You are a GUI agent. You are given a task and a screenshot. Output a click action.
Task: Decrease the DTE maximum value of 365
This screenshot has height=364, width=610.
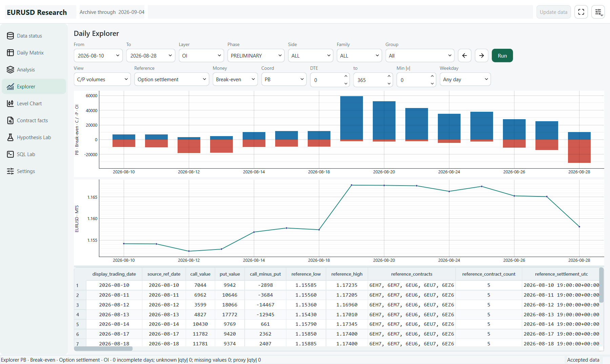pyautogui.click(x=389, y=83)
